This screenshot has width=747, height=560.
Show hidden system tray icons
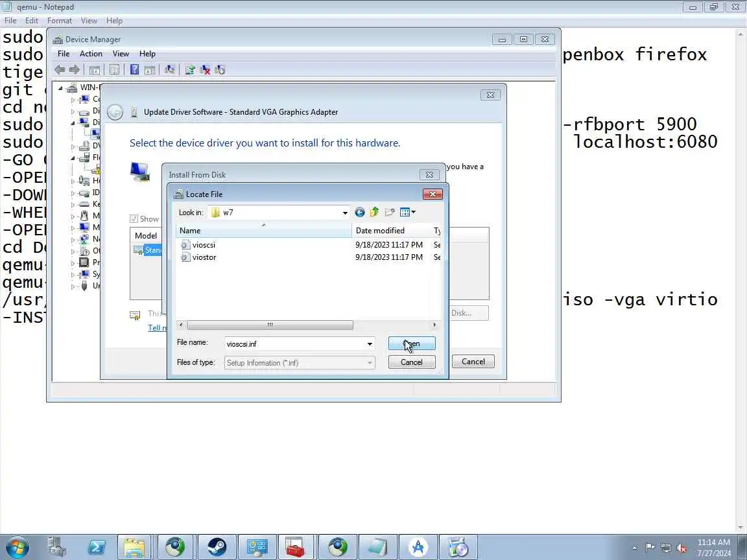pyautogui.click(x=634, y=548)
